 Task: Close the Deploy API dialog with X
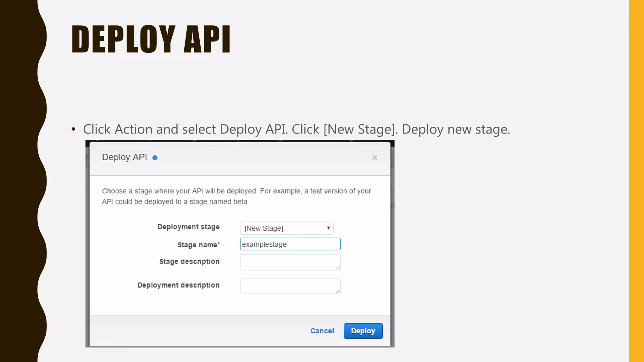pos(375,157)
